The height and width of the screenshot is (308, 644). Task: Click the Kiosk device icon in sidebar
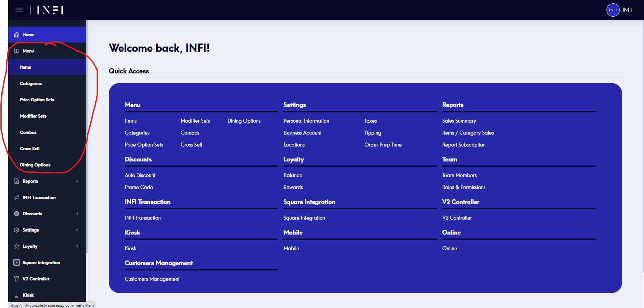click(x=17, y=295)
